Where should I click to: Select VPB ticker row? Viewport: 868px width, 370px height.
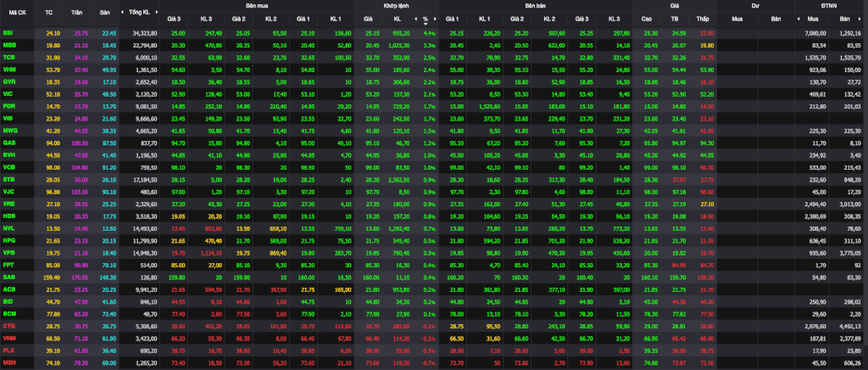8,252
